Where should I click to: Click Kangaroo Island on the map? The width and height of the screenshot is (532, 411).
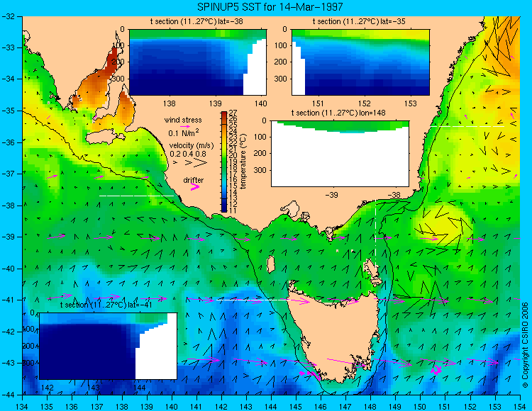coord(104,137)
